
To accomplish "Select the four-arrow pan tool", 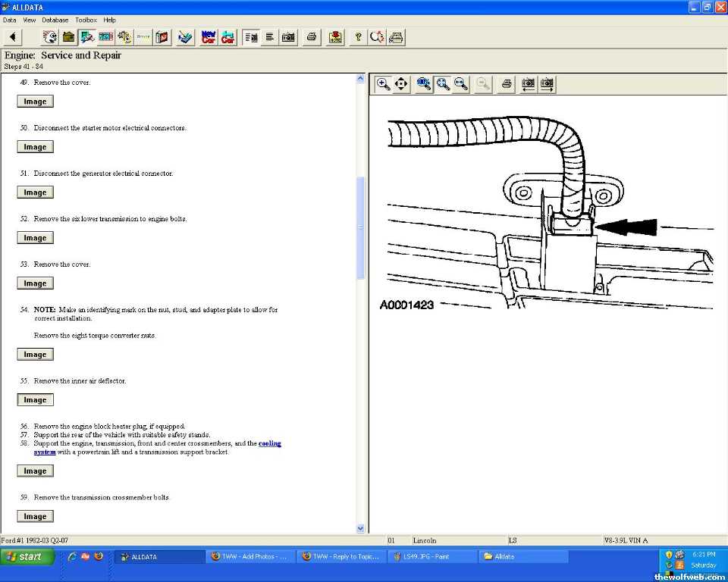I will 402,84.
